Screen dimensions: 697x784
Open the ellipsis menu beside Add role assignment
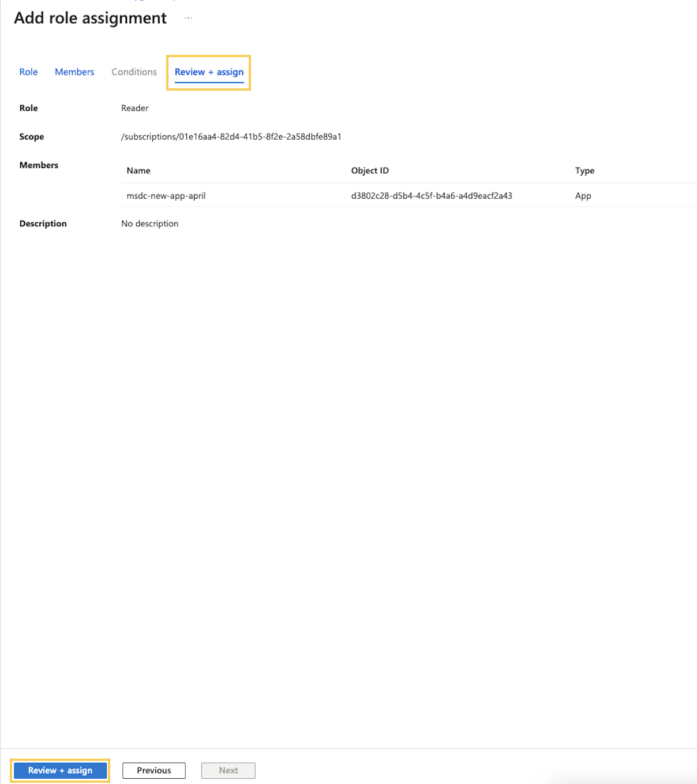188,18
